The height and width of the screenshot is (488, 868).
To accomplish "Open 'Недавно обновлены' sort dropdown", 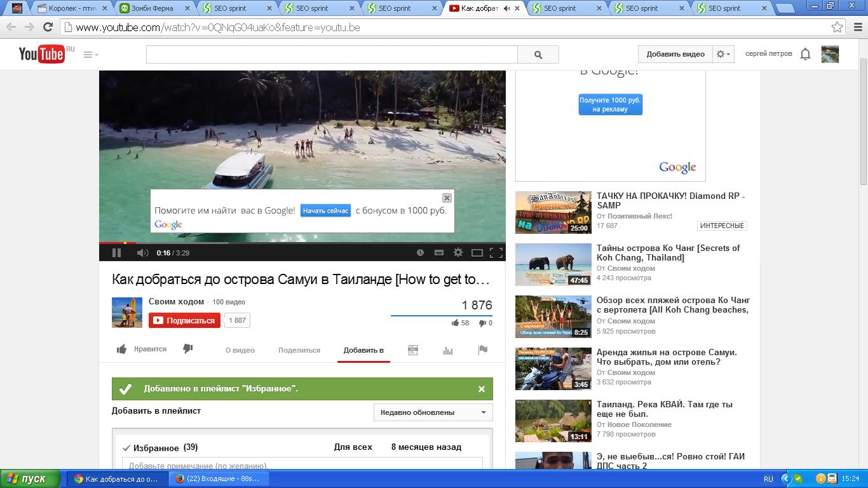I will 433,412.
